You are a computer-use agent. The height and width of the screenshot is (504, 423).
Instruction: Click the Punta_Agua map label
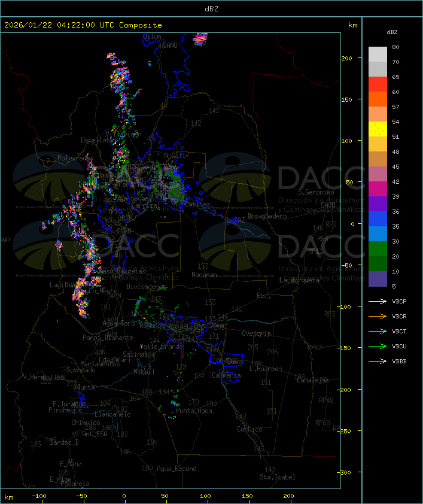point(194,411)
